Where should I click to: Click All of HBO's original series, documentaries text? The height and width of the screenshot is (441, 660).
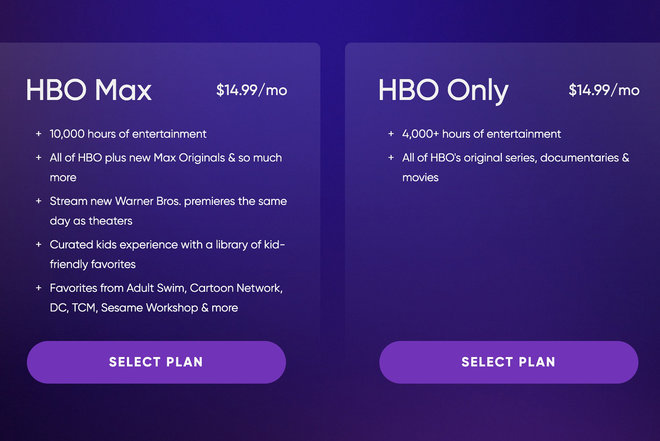(x=516, y=167)
